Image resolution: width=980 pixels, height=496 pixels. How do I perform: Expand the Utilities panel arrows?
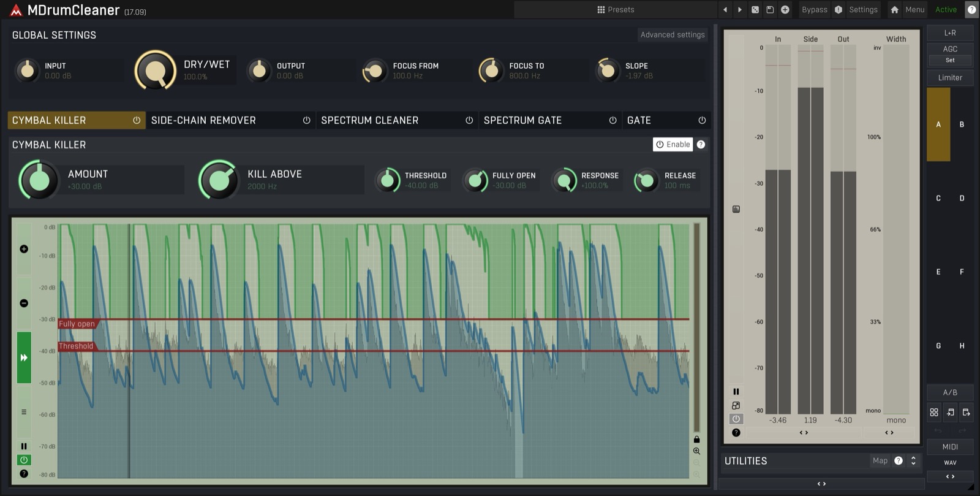[x=913, y=460]
